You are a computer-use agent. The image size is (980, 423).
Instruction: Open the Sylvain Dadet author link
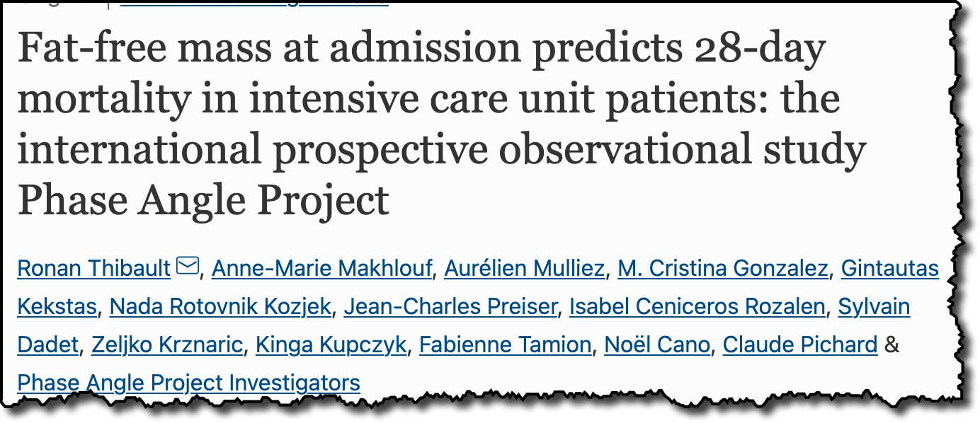tap(874, 306)
